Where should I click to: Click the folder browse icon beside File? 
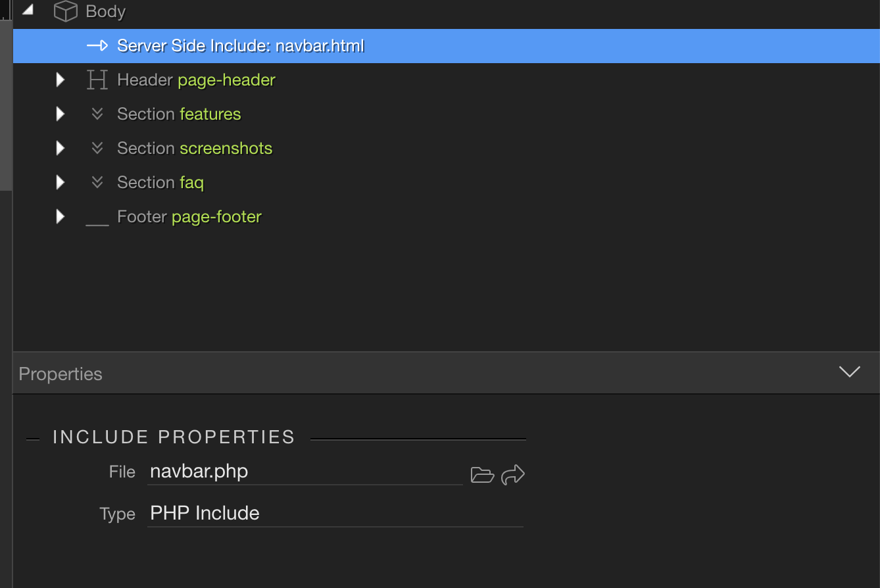point(482,474)
